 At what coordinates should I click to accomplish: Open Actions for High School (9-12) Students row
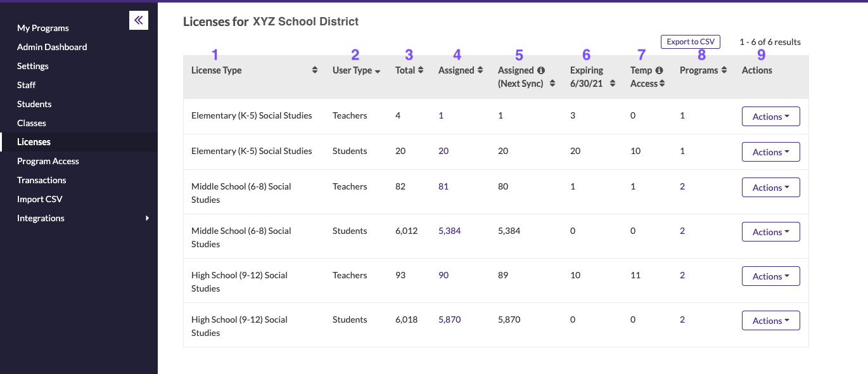click(x=770, y=320)
